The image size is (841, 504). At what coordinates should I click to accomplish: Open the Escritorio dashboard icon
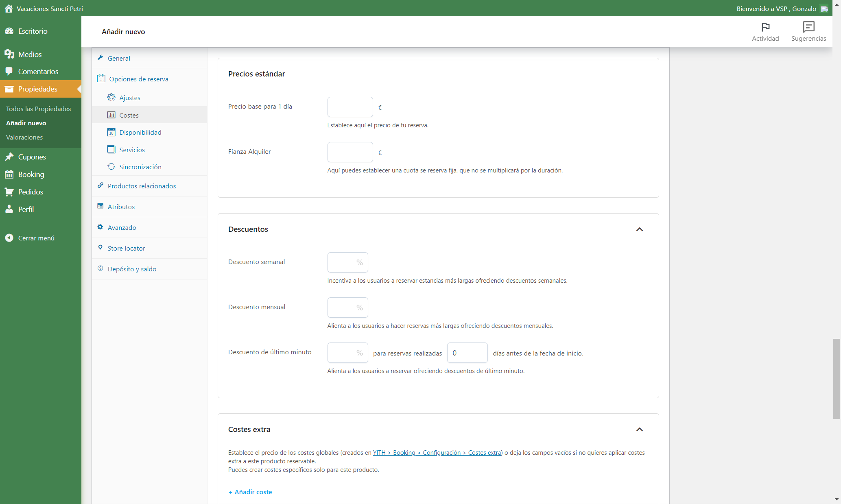pos(9,31)
